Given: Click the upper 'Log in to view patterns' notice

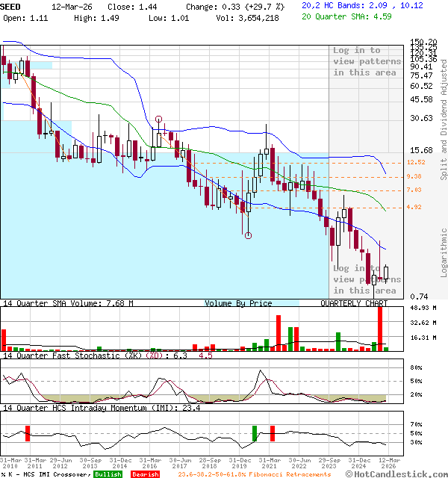Looking at the screenshot, I should [x=367, y=61].
